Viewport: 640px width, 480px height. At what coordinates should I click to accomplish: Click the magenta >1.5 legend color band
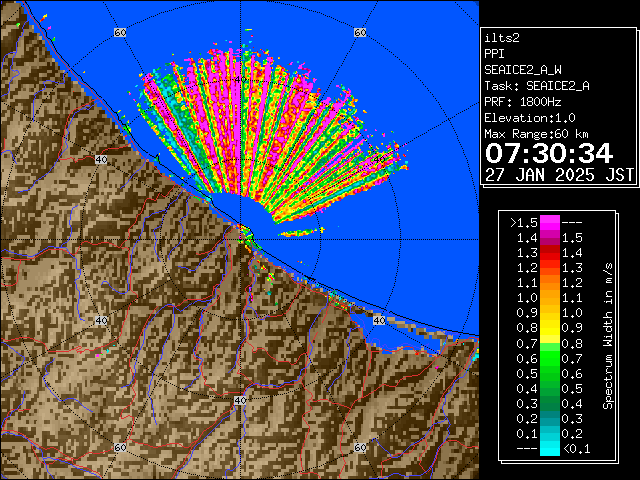pyautogui.click(x=549, y=222)
